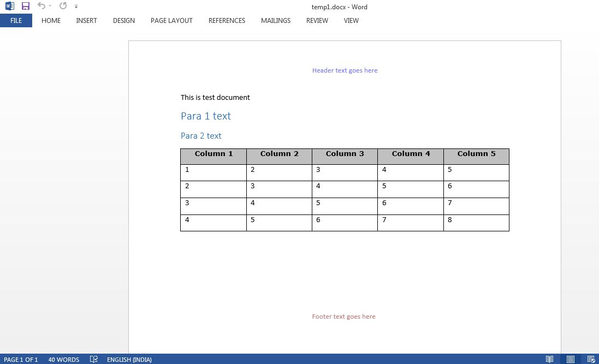Screen dimensions: 599x364
Task: Open the FILE tab
Action: [x=16, y=21]
